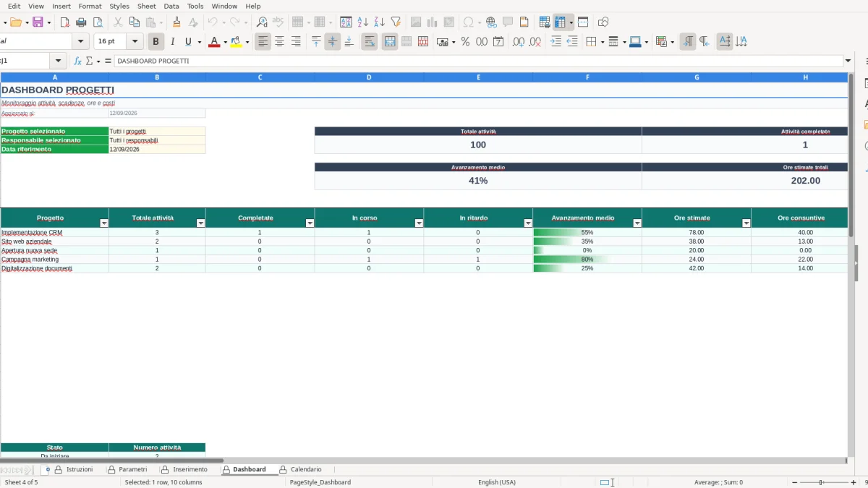Increase the cell indent

click(x=556, y=42)
